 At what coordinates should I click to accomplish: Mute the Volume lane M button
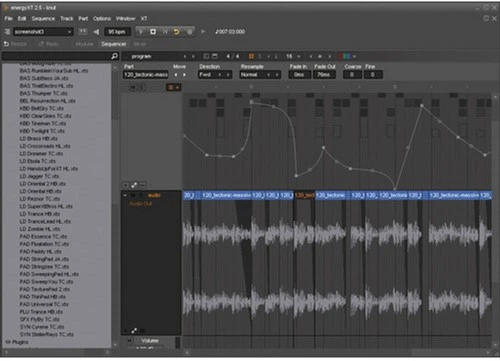pos(129,341)
